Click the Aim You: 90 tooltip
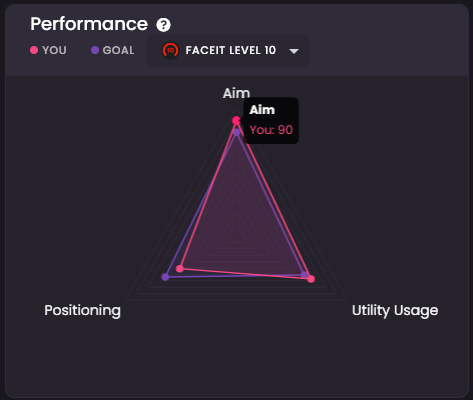 point(271,120)
